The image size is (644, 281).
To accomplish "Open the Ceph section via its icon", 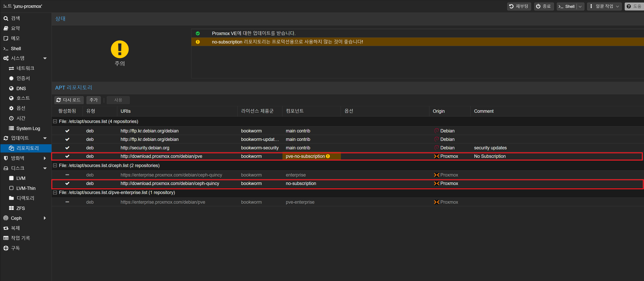I will tap(6, 218).
